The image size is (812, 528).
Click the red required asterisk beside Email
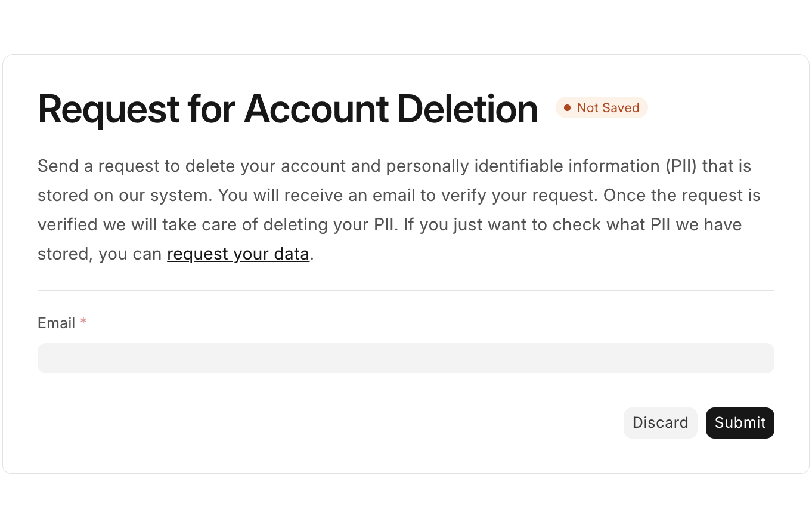click(83, 323)
